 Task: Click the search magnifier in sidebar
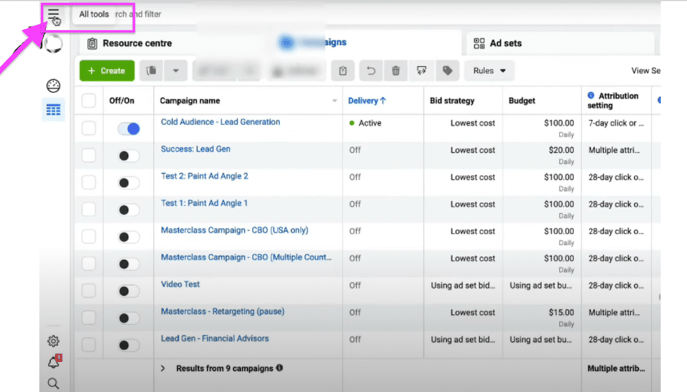pos(53,384)
